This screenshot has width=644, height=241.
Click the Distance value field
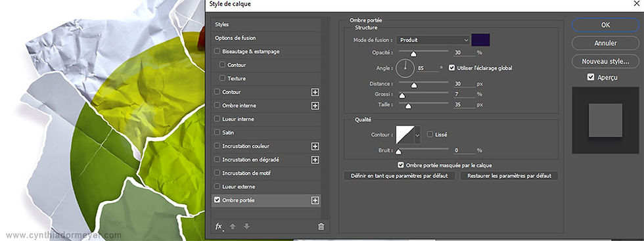(464, 84)
